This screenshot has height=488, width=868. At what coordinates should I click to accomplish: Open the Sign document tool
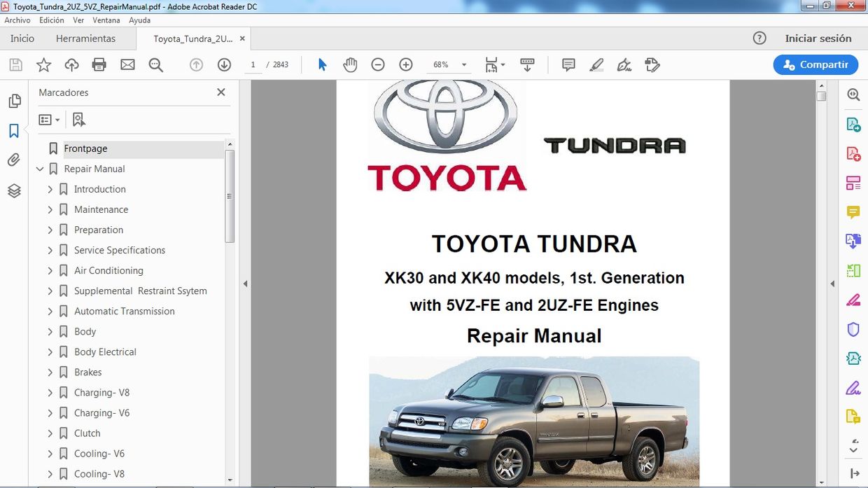click(x=624, y=65)
